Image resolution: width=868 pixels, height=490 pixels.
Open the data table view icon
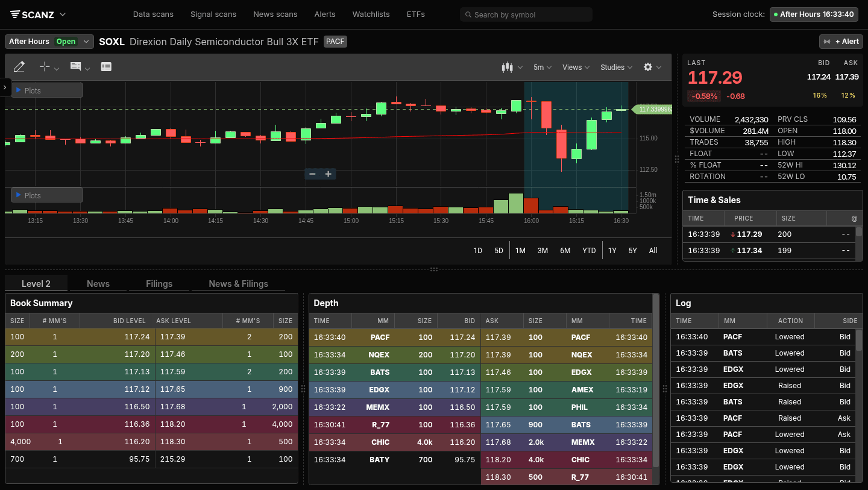[x=106, y=67]
